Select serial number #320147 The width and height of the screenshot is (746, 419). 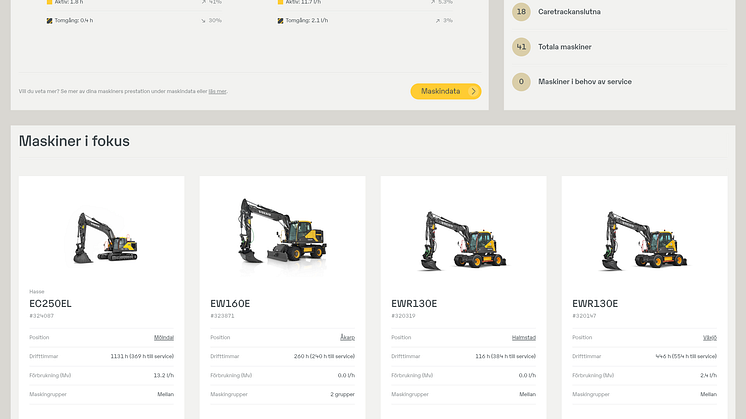coord(584,316)
